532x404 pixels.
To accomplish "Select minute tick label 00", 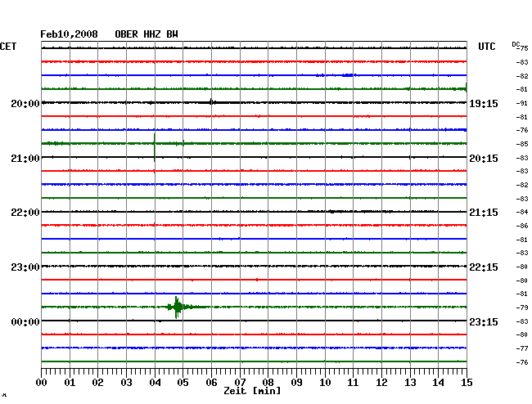I will pyautogui.click(x=42, y=383).
